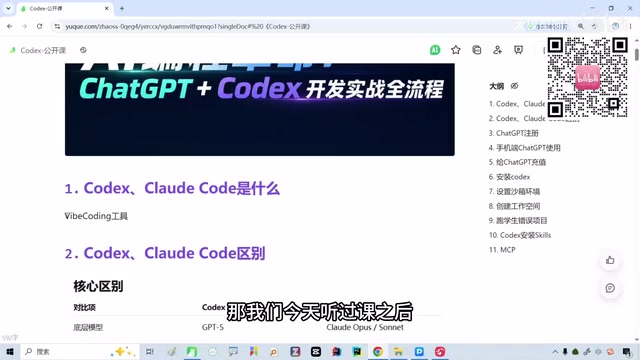Viewport: 640px width, 360px height.
Task: Click the 对比项 column header
Action: coord(84,308)
